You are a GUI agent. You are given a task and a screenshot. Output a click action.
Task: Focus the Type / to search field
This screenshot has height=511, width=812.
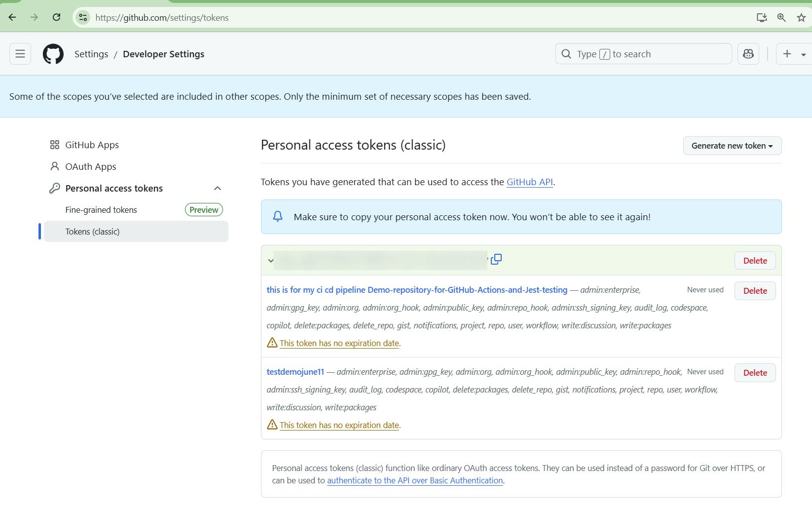point(643,54)
